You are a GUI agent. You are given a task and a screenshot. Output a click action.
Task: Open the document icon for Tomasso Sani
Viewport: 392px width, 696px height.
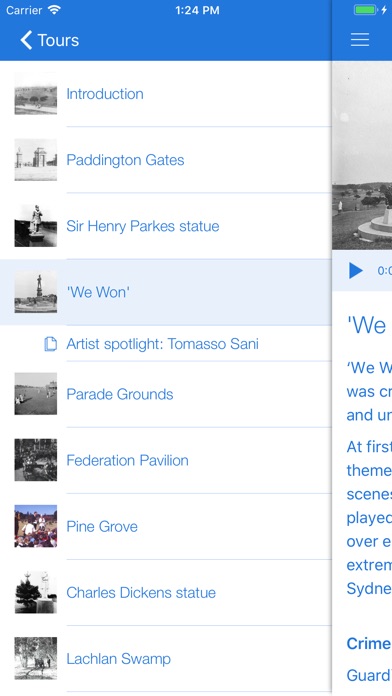pos(51,344)
